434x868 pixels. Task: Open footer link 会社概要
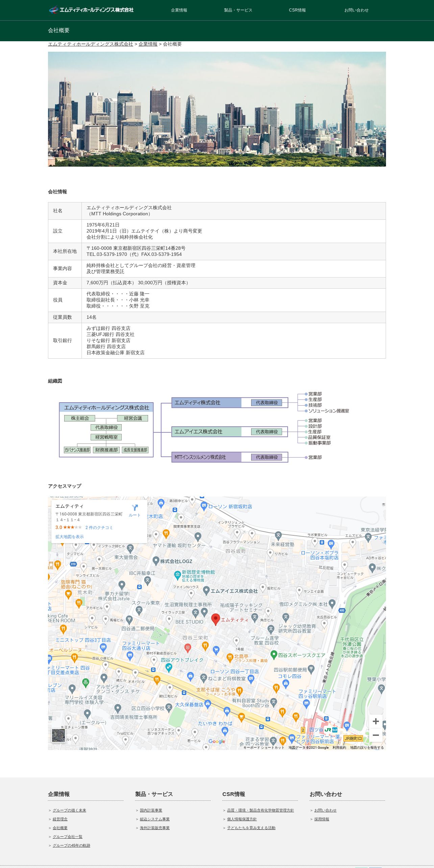click(x=60, y=828)
